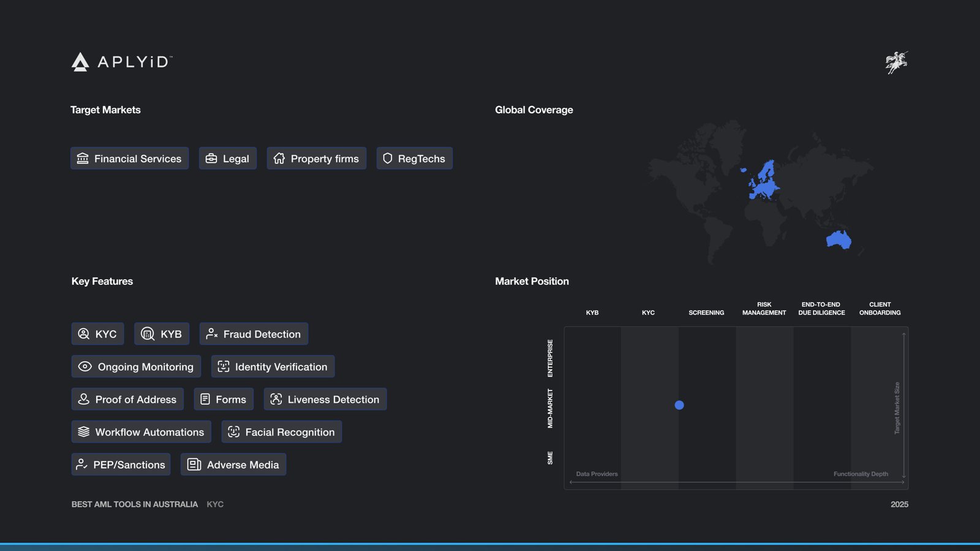The height and width of the screenshot is (551, 980).
Task: Click the face-scan icon in Identity Verification
Action: pyautogui.click(x=224, y=366)
